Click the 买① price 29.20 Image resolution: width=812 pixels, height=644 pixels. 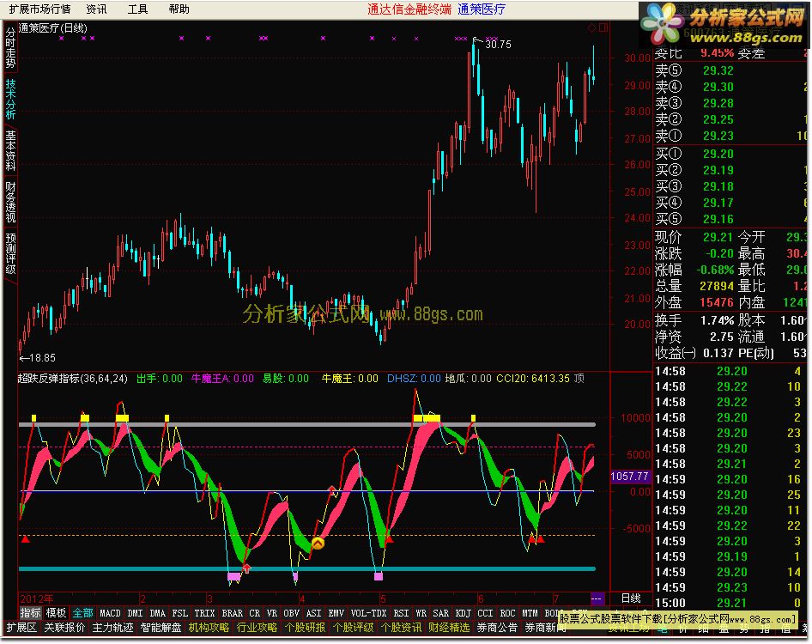[x=718, y=154]
